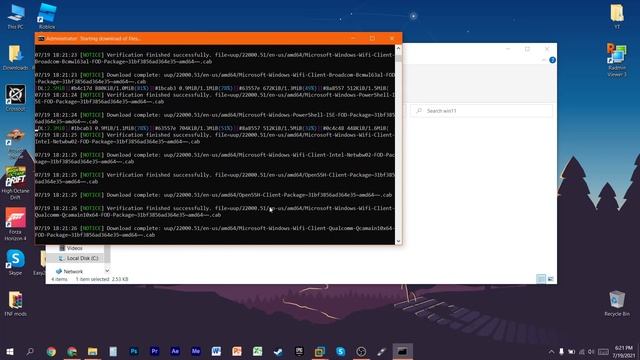Screen dimensions: 640x360
Task: Open the This PC desktop icon
Action: (16, 16)
